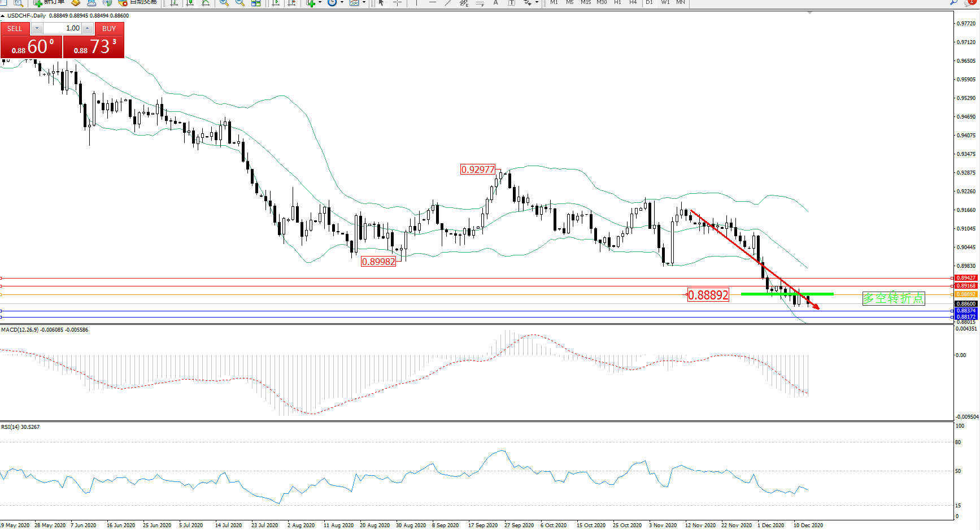This screenshot has width=980, height=530.
Task: Collapse the one-click trading panel triangle
Action: click(x=3, y=16)
